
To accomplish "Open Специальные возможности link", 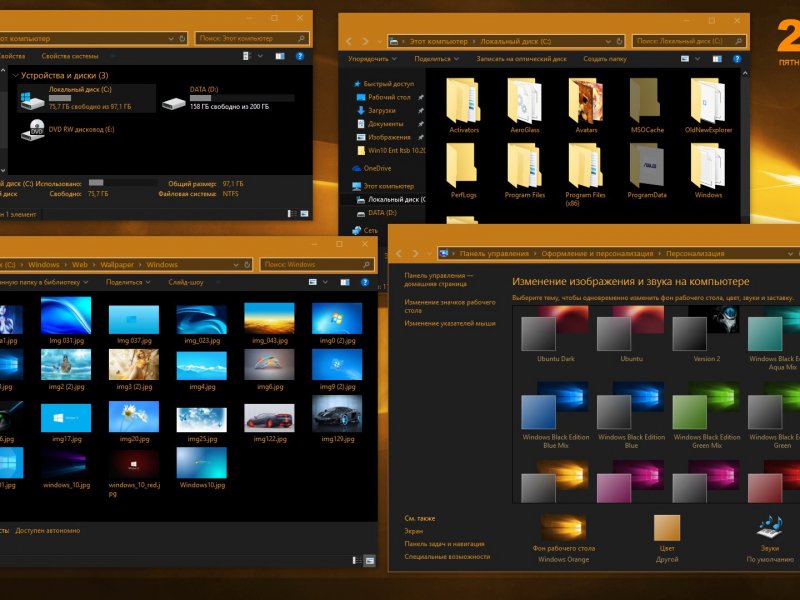I will click(x=447, y=557).
